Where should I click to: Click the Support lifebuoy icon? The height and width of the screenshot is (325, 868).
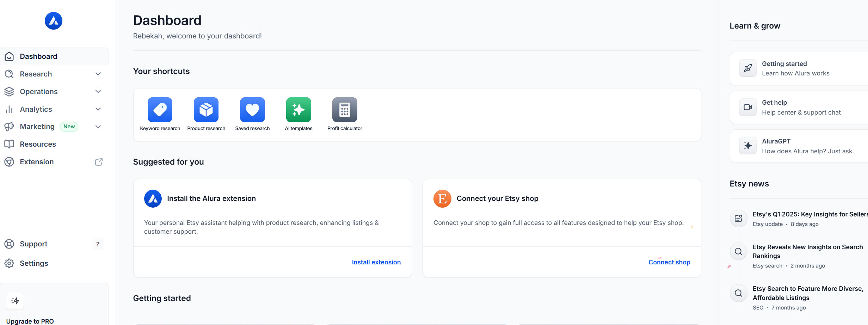(9, 244)
